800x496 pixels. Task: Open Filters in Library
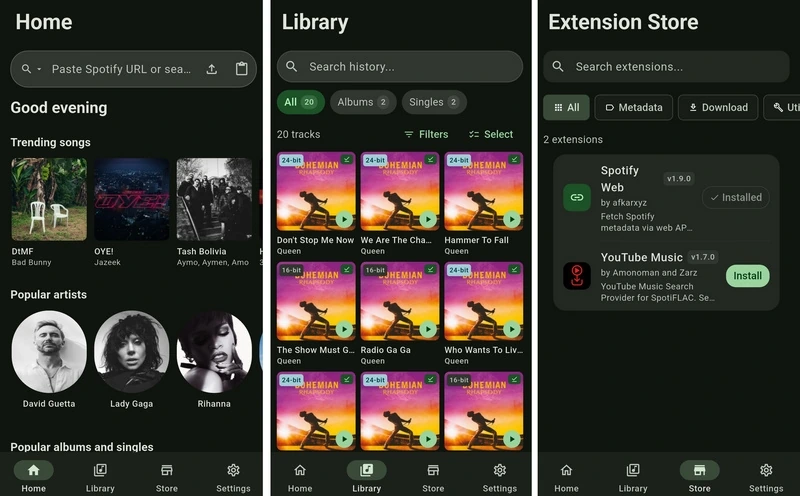(x=426, y=134)
